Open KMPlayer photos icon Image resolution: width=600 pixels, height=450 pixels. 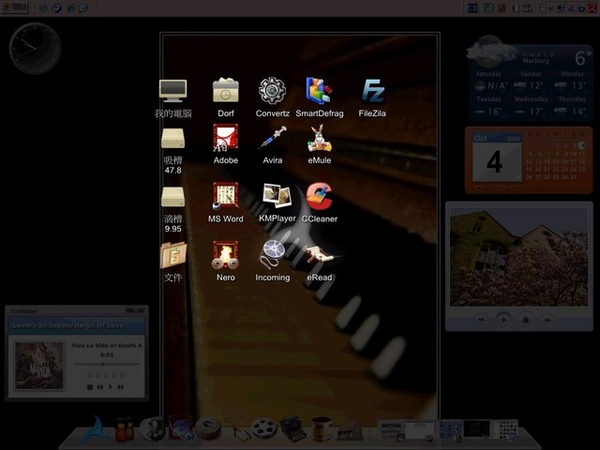click(277, 197)
